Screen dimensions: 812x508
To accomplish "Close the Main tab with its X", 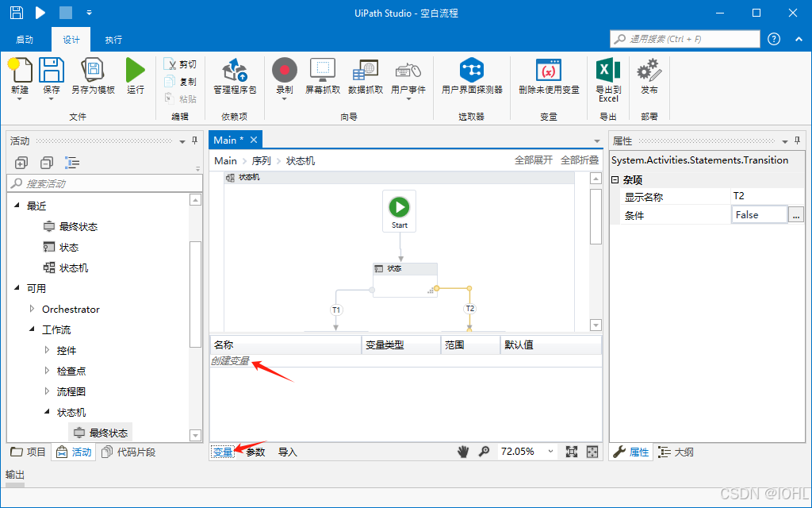I will [x=254, y=140].
